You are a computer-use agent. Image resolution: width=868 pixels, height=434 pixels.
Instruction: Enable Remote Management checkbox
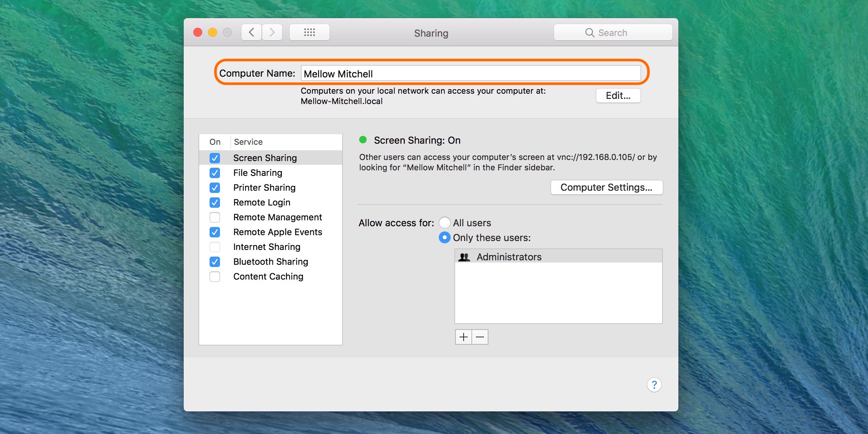pos(215,217)
